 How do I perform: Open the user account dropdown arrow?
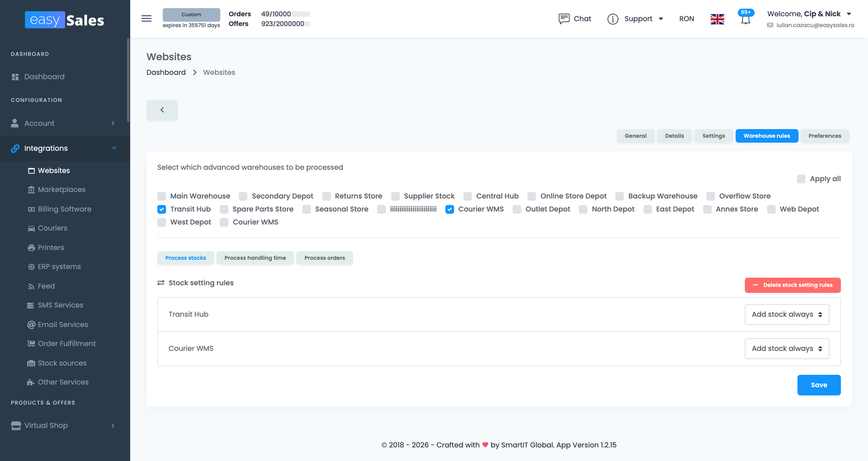click(849, 14)
